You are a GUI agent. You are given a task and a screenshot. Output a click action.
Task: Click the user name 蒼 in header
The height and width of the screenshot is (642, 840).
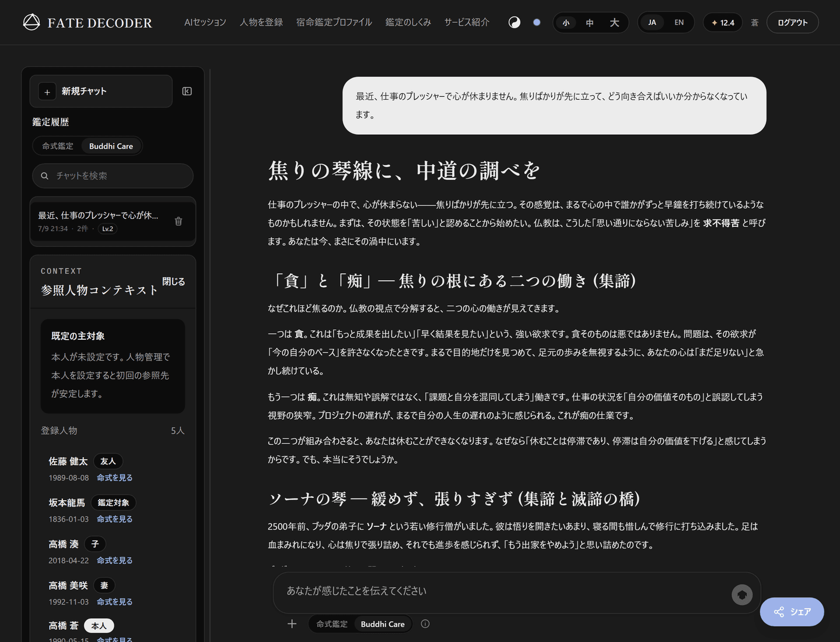click(x=755, y=22)
